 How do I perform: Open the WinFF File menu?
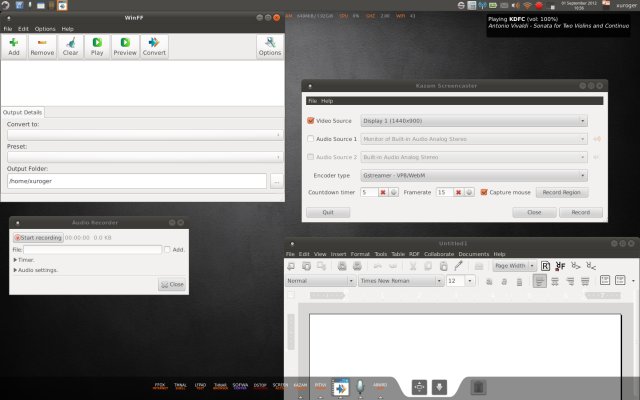8,29
